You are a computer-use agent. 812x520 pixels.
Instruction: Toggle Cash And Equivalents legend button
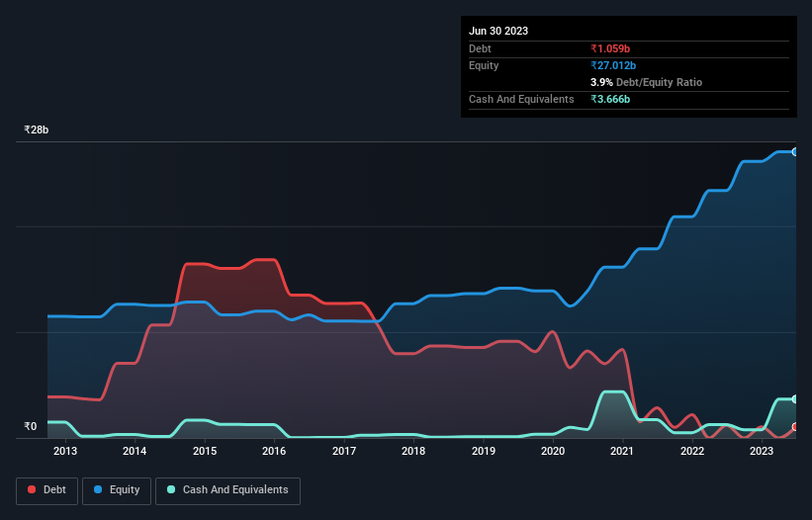[227, 490]
